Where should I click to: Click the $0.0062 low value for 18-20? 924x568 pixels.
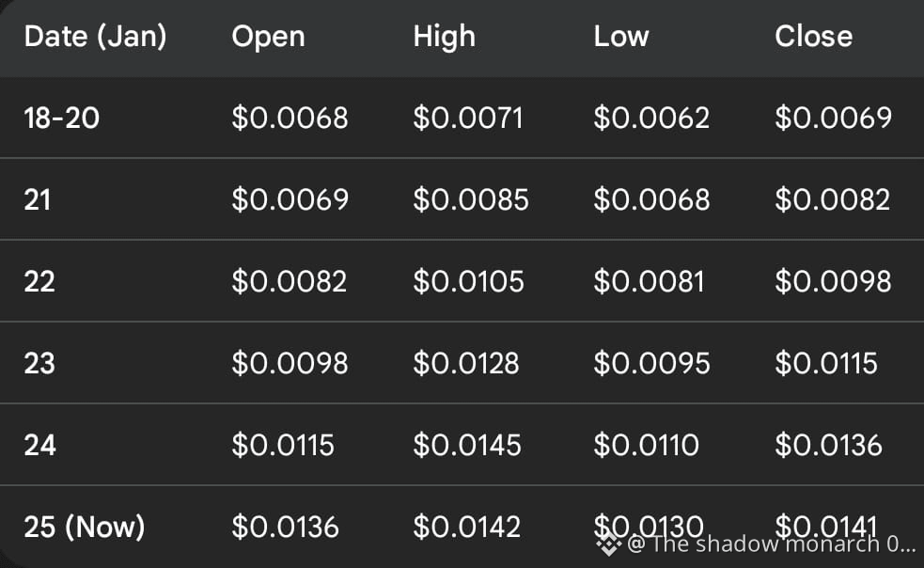[x=651, y=118]
